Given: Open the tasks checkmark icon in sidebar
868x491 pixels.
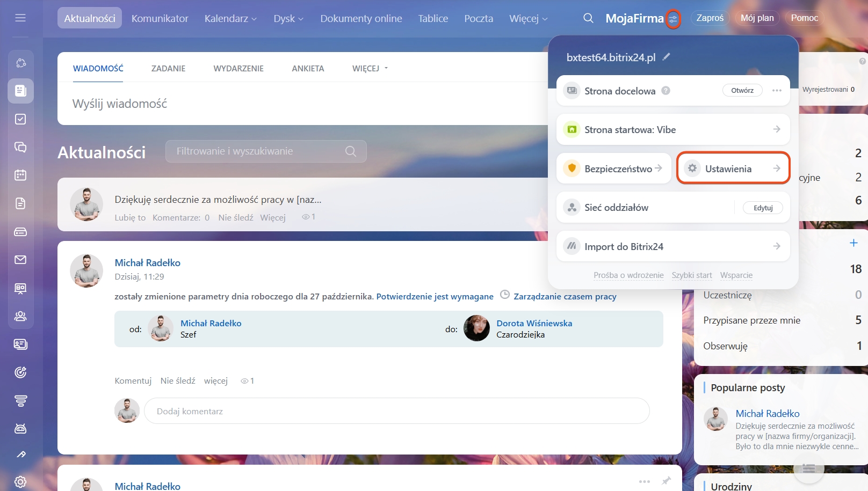Looking at the screenshot, I should (20, 119).
